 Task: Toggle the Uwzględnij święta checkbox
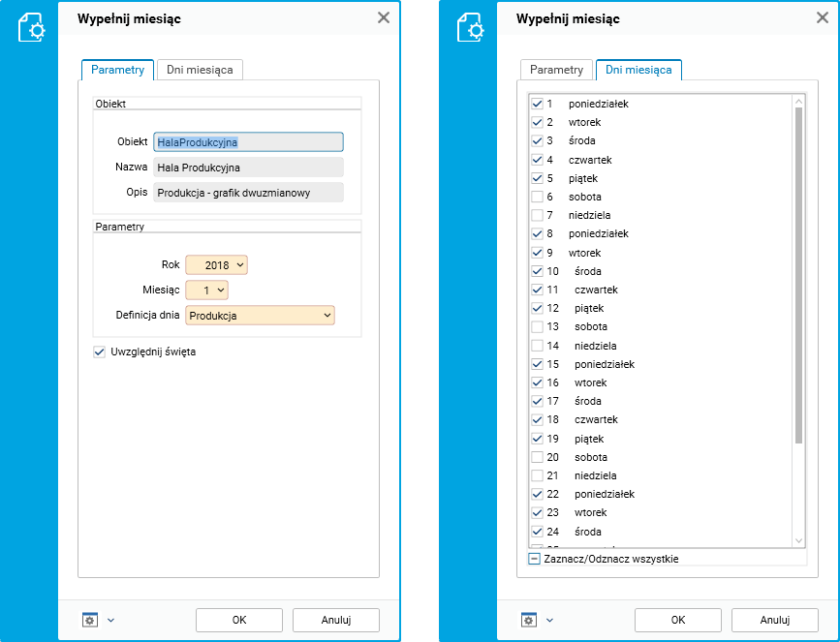pos(99,352)
